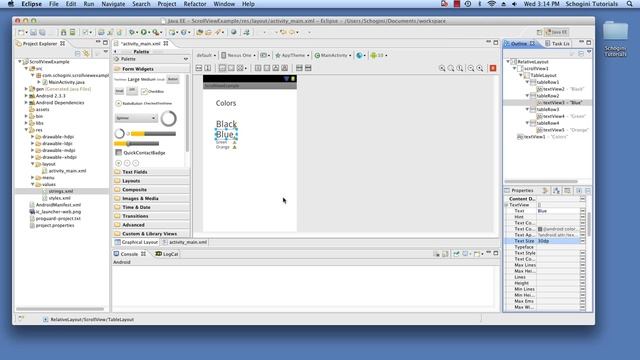Click the red emulate real size icon

tap(493, 68)
